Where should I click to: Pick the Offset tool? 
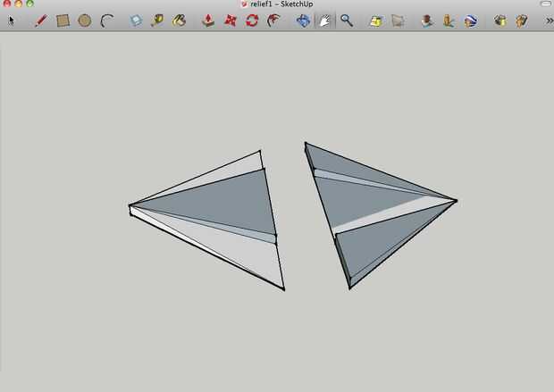point(273,21)
